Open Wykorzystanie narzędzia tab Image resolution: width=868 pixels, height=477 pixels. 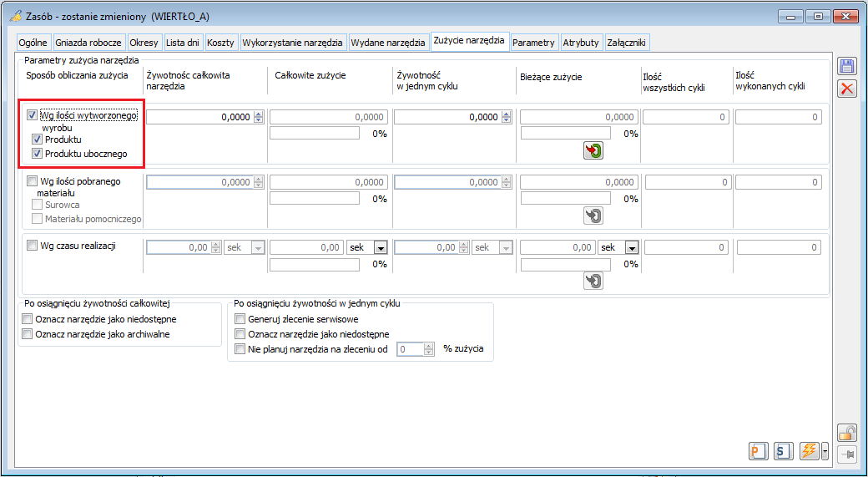click(x=293, y=43)
